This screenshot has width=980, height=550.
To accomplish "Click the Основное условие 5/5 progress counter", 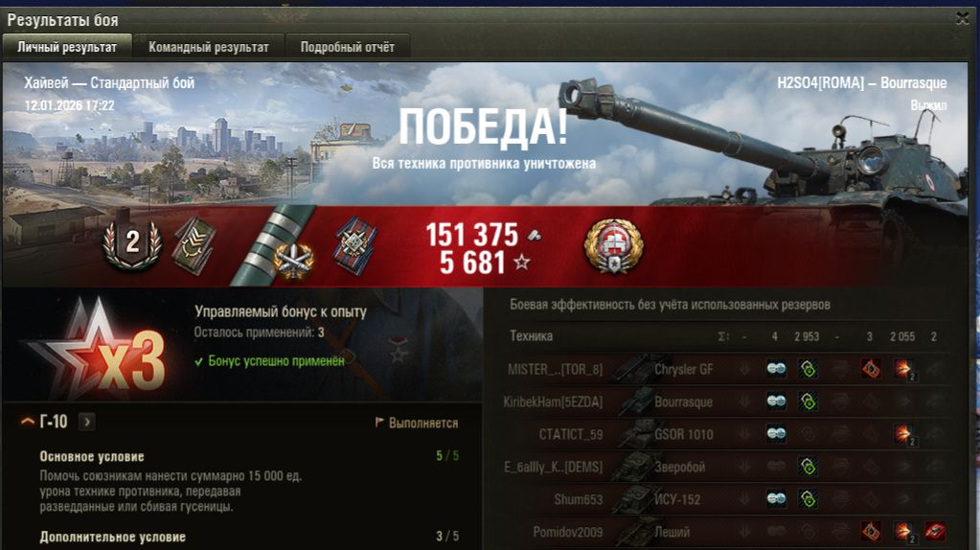I will 446,456.
